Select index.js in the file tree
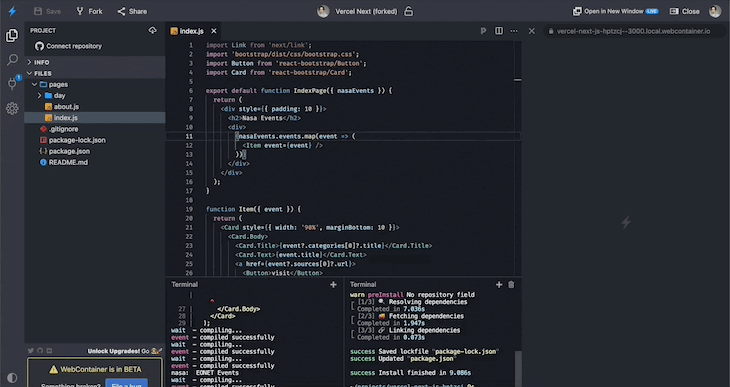This screenshot has height=387, width=730. pyautogui.click(x=95, y=118)
